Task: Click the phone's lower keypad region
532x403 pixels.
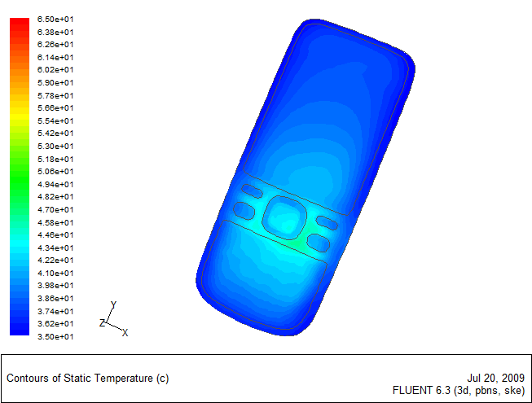Action: tap(265, 274)
